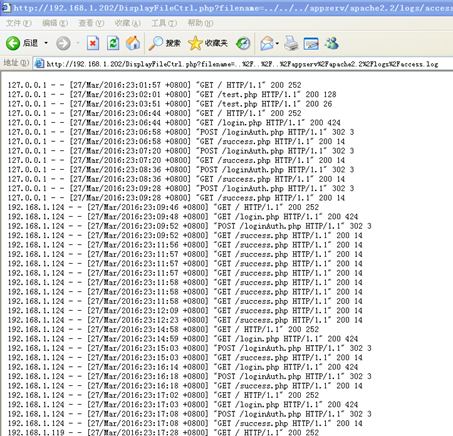Click POST /loginAuth.php line at 23:09:52
Image resolution: width=453 pixels, height=436 pixels.
point(189,226)
